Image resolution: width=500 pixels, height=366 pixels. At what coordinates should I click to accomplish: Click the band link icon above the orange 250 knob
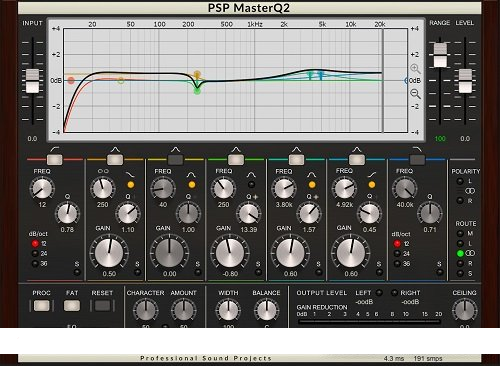click(103, 171)
